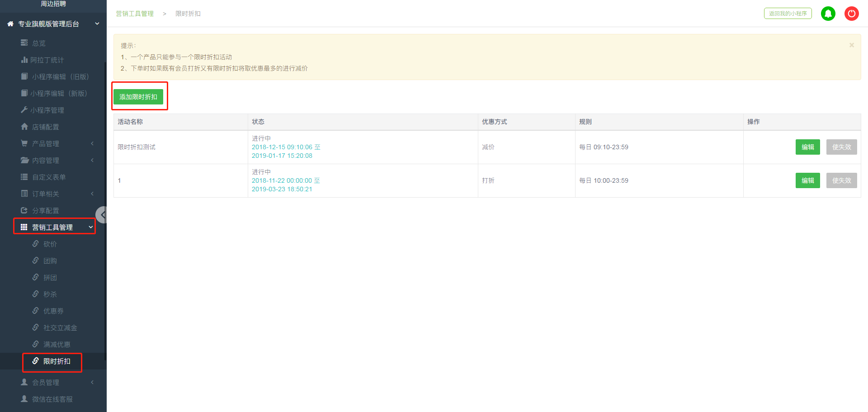
Task: Open the 优惠券 menu item
Action: tap(53, 311)
